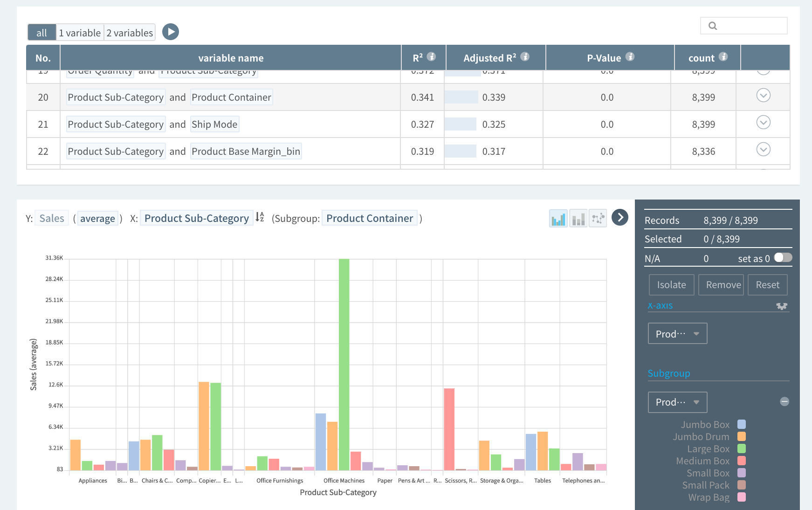Open the R² info icon
Viewport: 812px width, 510px height.
click(432, 56)
